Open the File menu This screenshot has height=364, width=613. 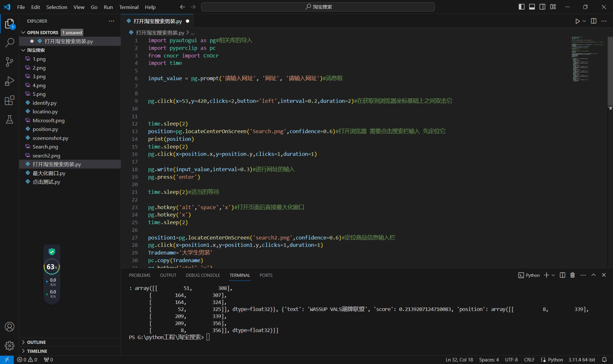(21, 7)
